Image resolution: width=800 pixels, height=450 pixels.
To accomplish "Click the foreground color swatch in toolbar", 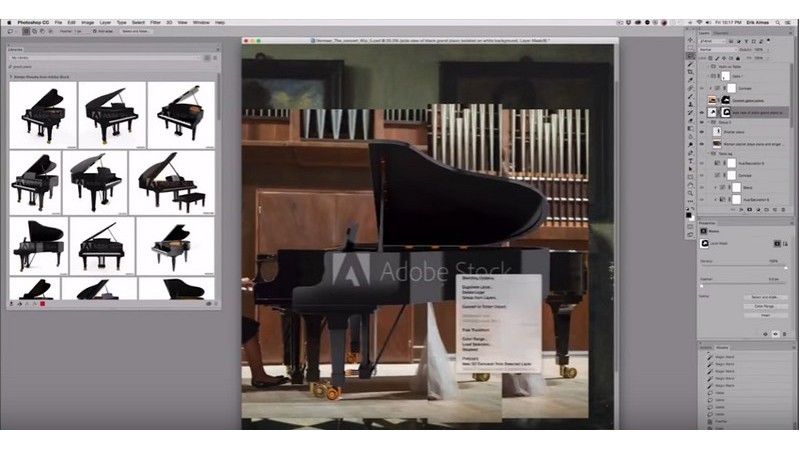I will (x=689, y=216).
